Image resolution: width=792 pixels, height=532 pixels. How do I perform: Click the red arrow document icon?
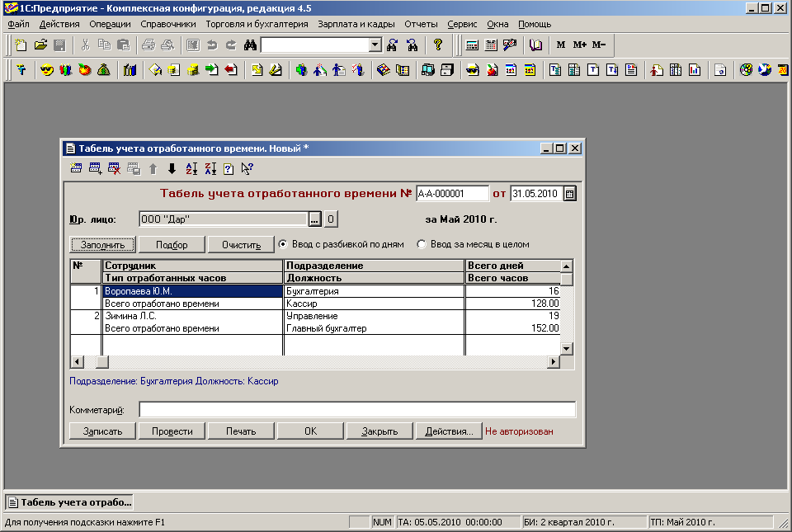click(x=231, y=70)
